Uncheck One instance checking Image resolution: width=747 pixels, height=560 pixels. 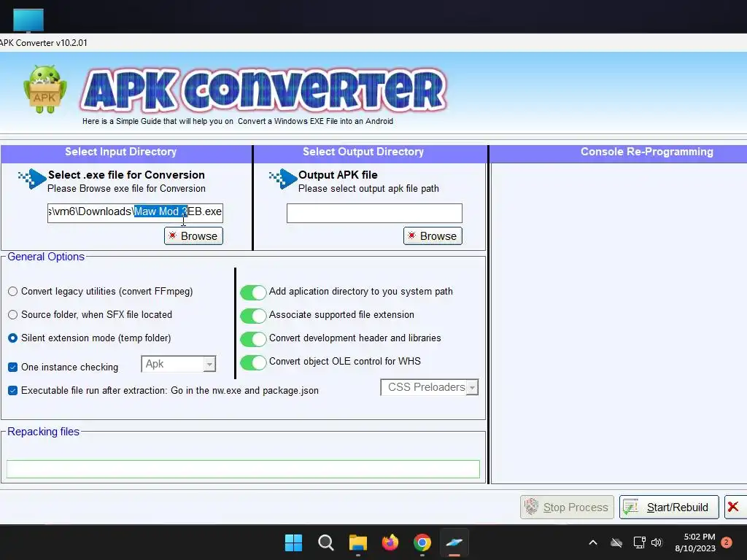coord(13,367)
